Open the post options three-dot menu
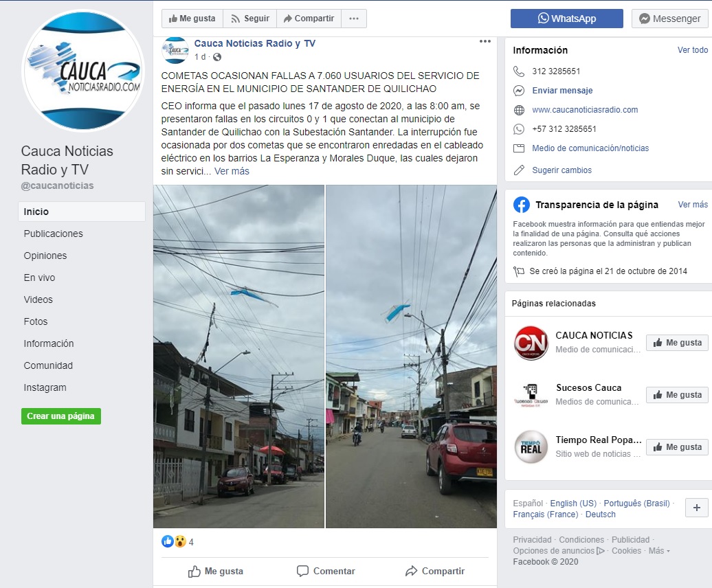 pos(485,41)
